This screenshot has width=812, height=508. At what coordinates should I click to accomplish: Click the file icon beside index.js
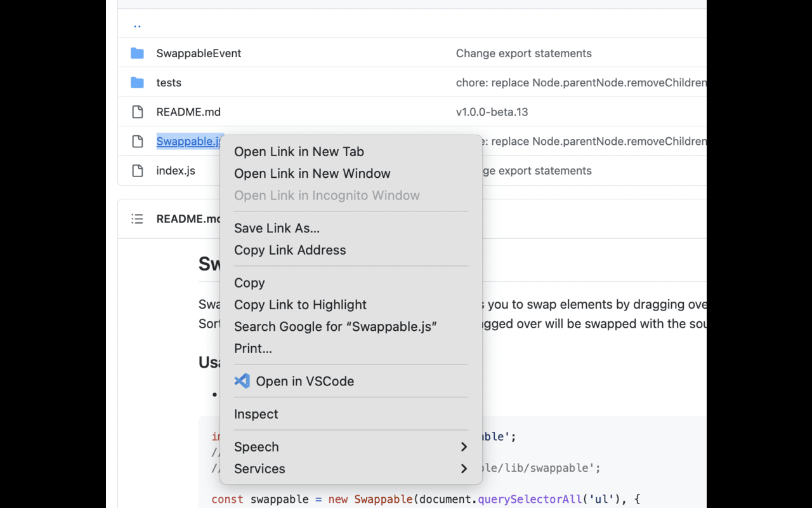click(x=138, y=170)
